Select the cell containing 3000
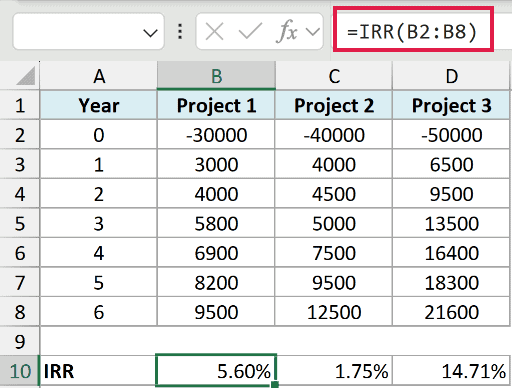Image resolution: width=512 pixels, height=388 pixels. pyautogui.click(x=216, y=164)
